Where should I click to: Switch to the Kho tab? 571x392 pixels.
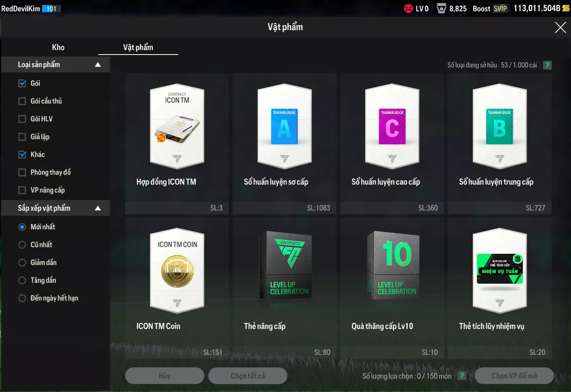click(58, 47)
